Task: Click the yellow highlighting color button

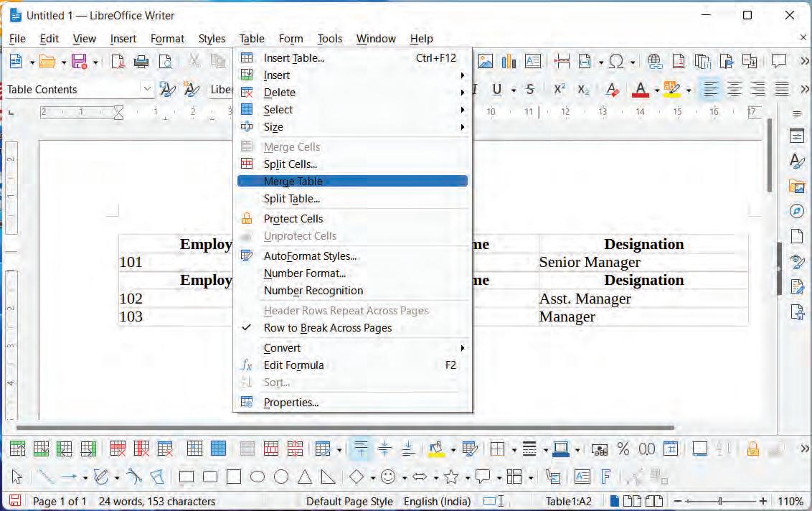Action: coord(672,89)
